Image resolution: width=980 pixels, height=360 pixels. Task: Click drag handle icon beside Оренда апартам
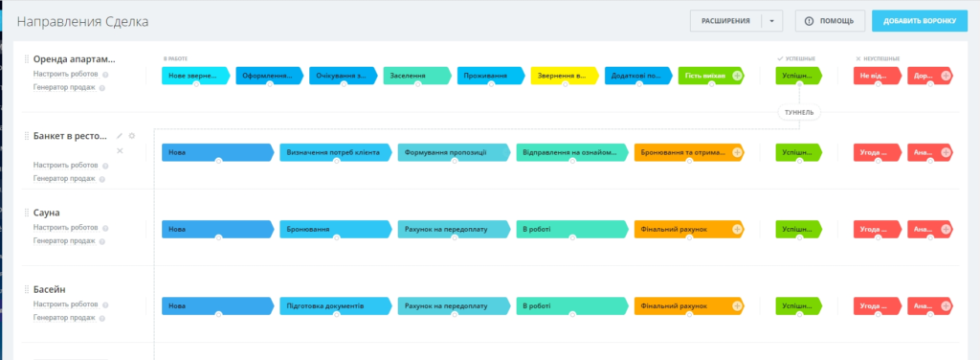click(27, 59)
